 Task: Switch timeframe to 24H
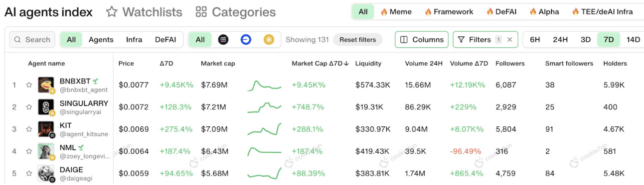pyautogui.click(x=561, y=40)
